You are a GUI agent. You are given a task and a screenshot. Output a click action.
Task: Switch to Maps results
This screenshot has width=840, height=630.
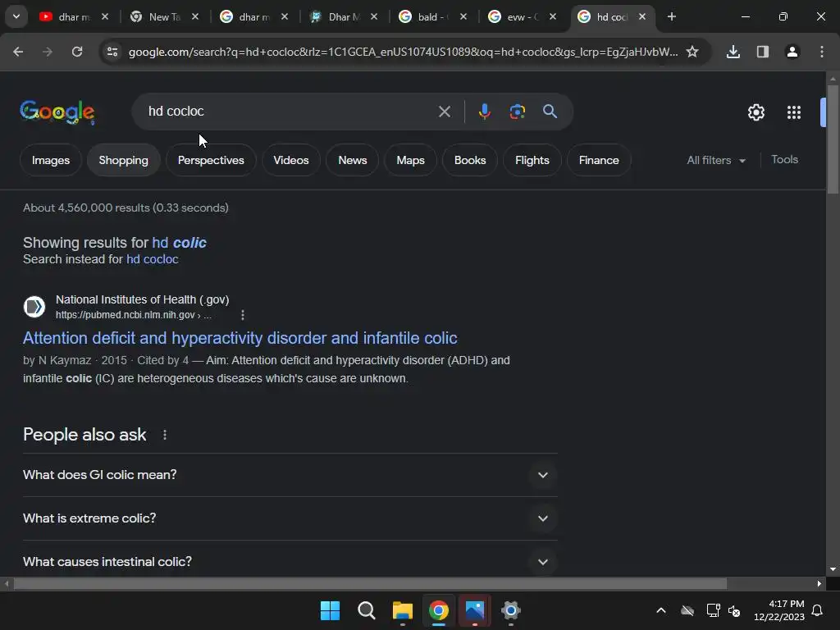[x=410, y=160]
